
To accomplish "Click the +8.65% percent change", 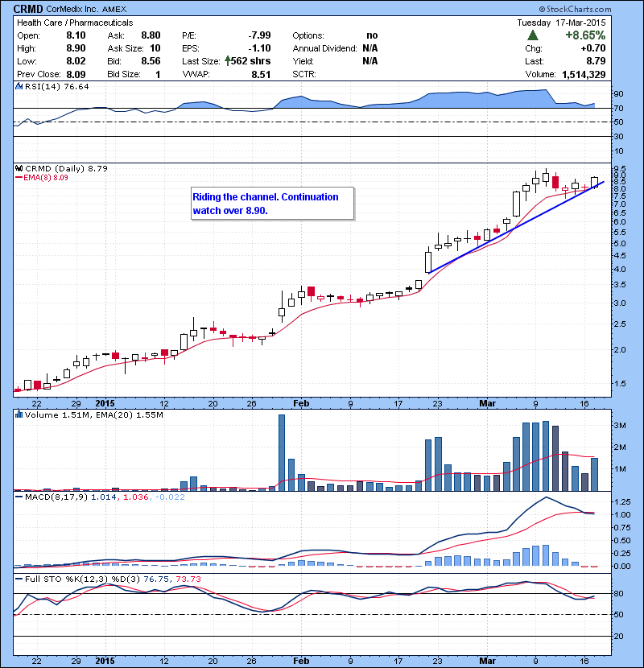I will tap(585, 35).
